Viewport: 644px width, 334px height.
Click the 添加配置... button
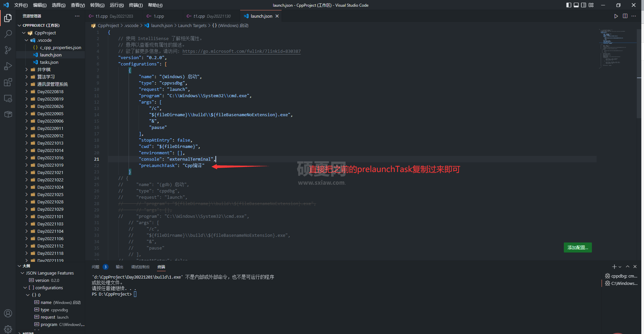click(578, 247)
